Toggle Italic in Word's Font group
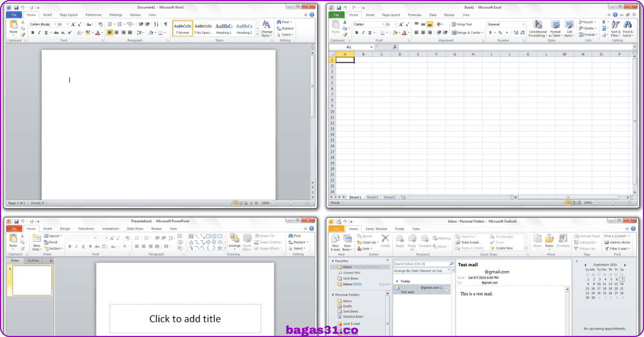 click(39, 33)
